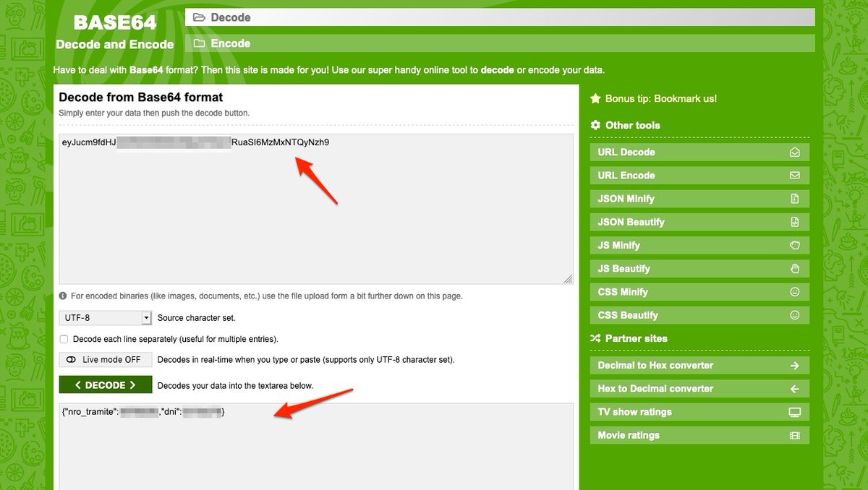Click the open envelope icon on URL Decode
Image resolution: width=868 pixels, height=490 pixels.
coord(795,152)
